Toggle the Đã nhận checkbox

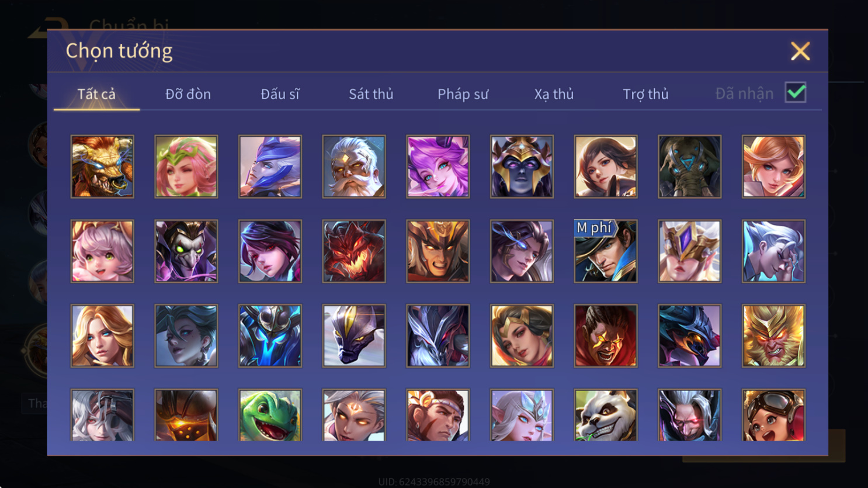[x=796, y=93]
